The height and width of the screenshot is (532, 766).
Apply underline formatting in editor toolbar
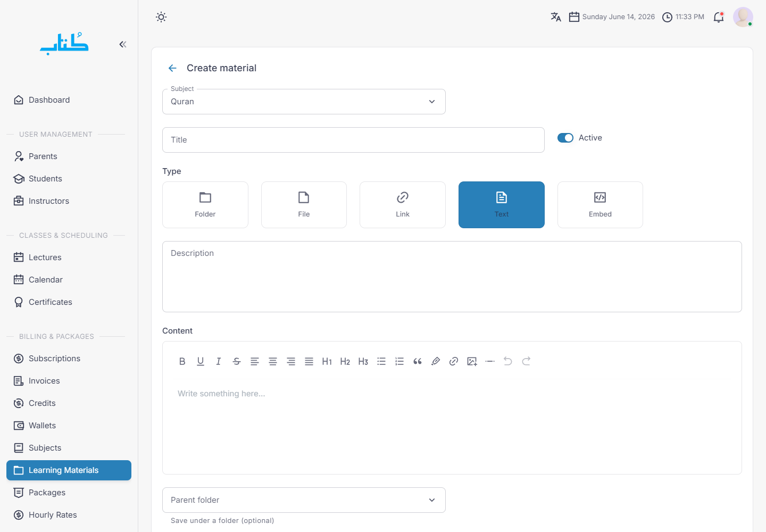click(x=201, y=361)
